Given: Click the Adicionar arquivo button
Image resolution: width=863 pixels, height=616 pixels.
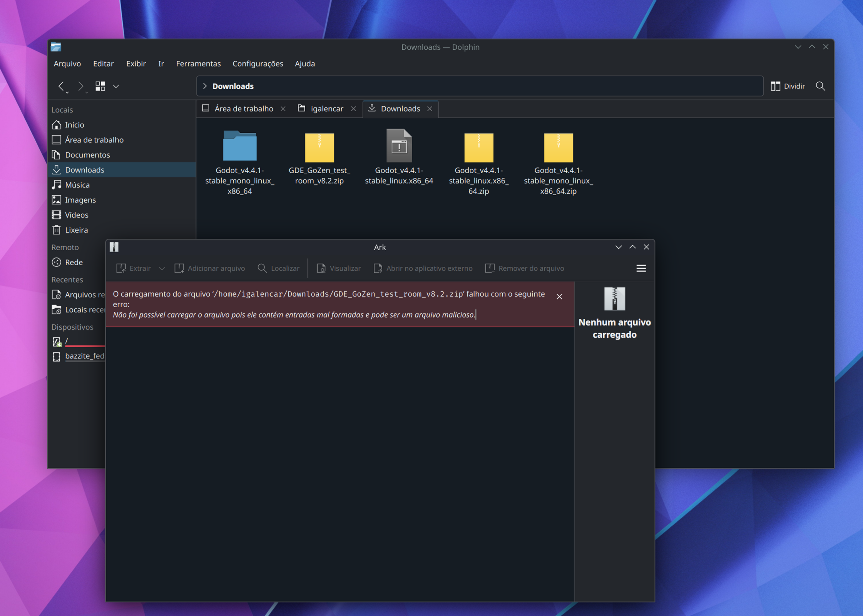Looking at the screenshot, I should pos(210,268).
